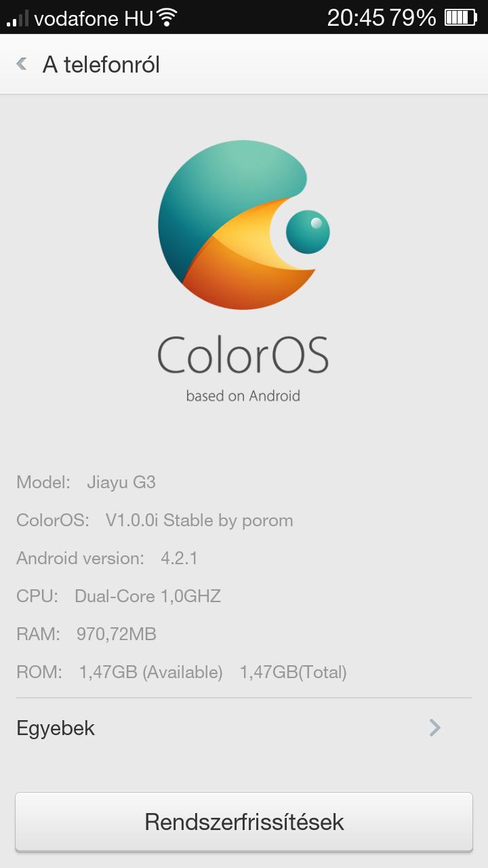Image resolution: width=488 pixels, height=868 pixels.
Task: Tap the RAM 970,72MB line
Action: [86, 635]
